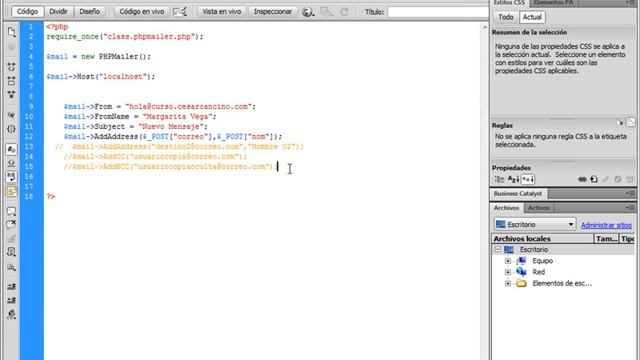Show only set properties icon

pos(528,179)
